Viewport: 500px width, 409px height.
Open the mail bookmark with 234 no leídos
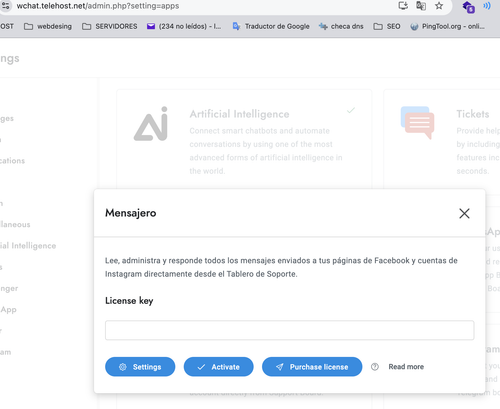point(184,26)
